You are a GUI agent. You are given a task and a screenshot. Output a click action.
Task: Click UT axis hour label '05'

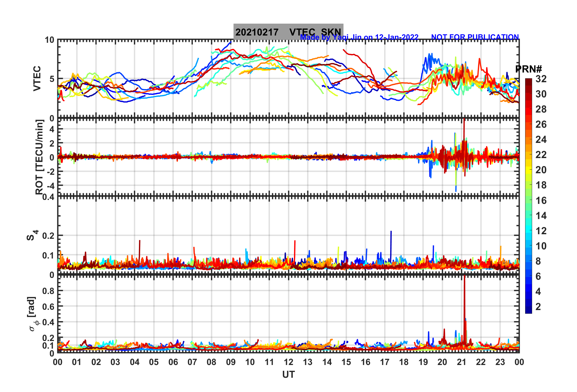(154, 362)
